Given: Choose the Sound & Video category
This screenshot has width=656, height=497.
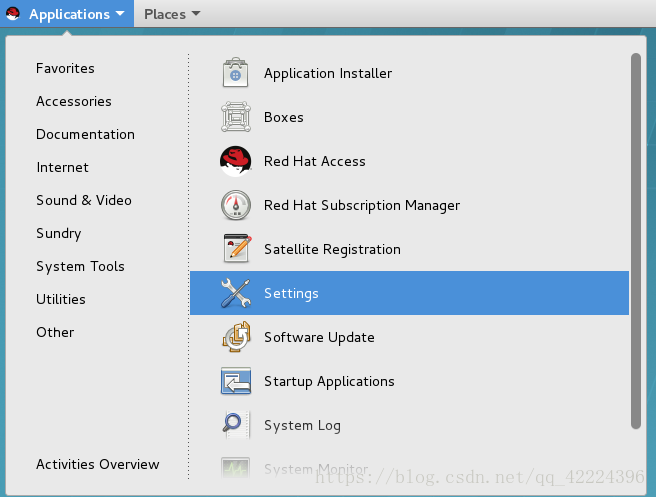Looking at the screenshot, I should tap(84, 201).
